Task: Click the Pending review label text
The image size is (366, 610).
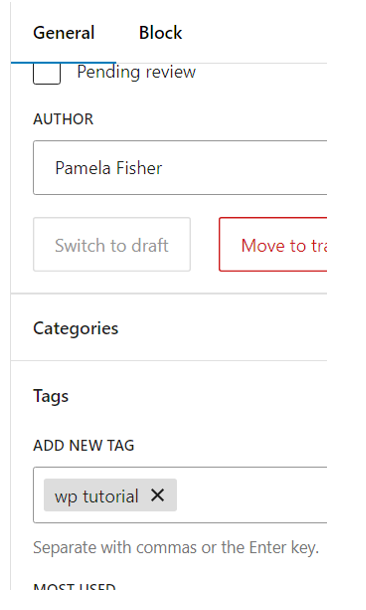Action: click(x=136, y=72)
